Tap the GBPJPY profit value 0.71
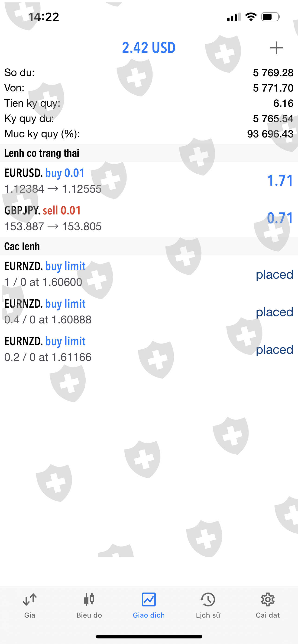 [x=280, y=218]
